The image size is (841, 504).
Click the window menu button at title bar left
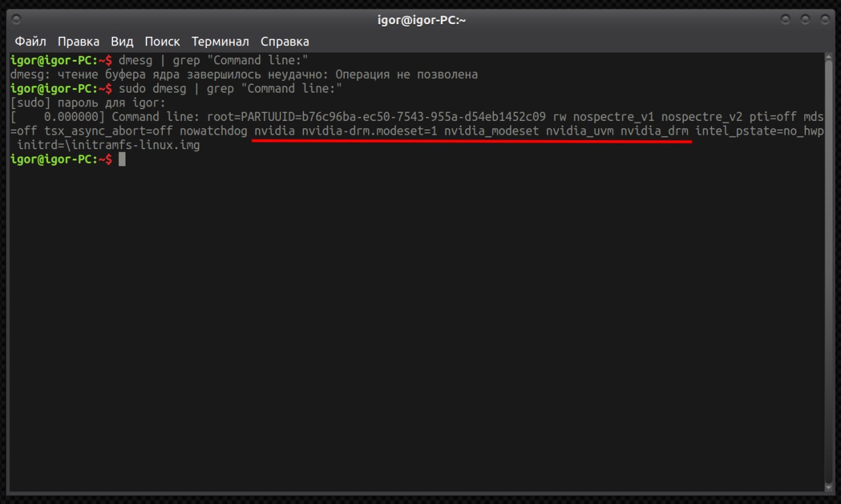point(17,20)
